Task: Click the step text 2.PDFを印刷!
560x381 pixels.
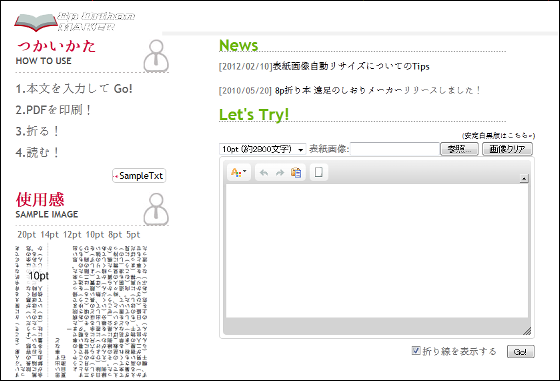Action: [x=54, y=110]
